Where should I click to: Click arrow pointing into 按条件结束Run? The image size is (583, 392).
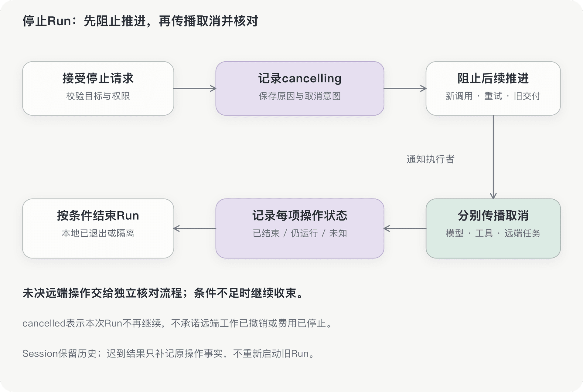(195, 228)
